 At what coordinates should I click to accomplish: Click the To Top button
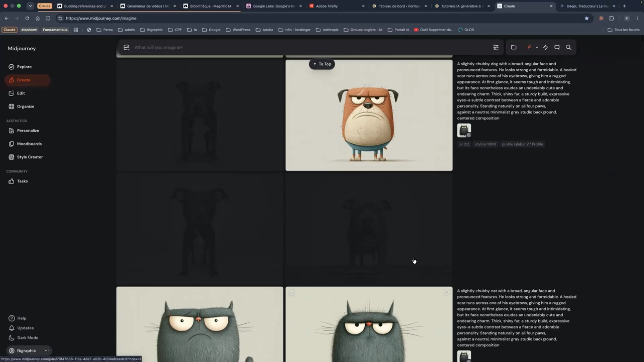322,64
